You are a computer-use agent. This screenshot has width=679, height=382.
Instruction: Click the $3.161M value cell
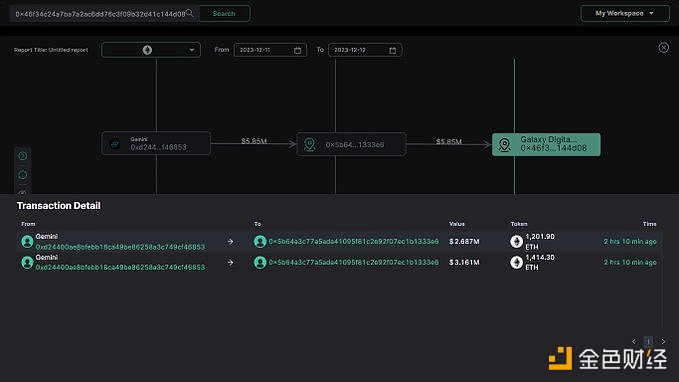pos(464,262)
